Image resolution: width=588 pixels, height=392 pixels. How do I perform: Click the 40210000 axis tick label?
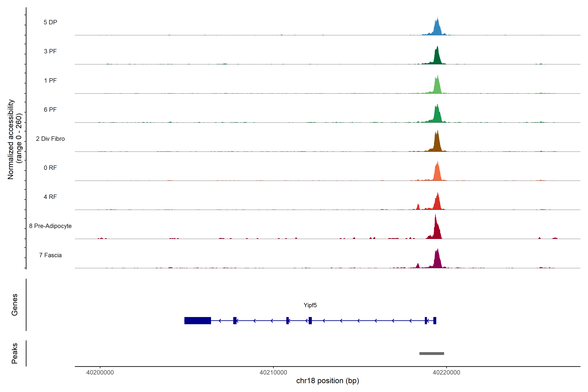pyautogui.click(x=273, y=372)
